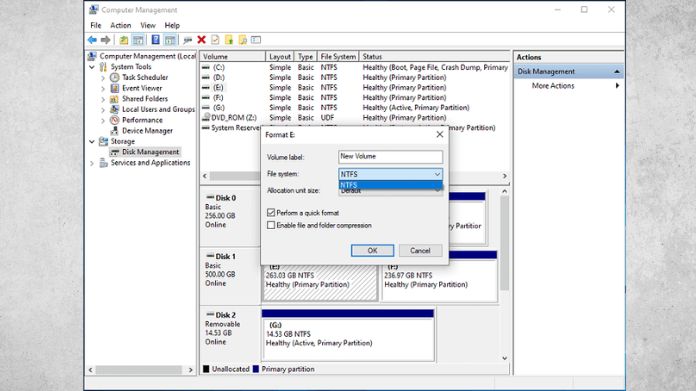Image resolution: width=696 pixels, height=391 pixels.
Task: Open the More Actions submenu arrow
Action: [617, 86]
